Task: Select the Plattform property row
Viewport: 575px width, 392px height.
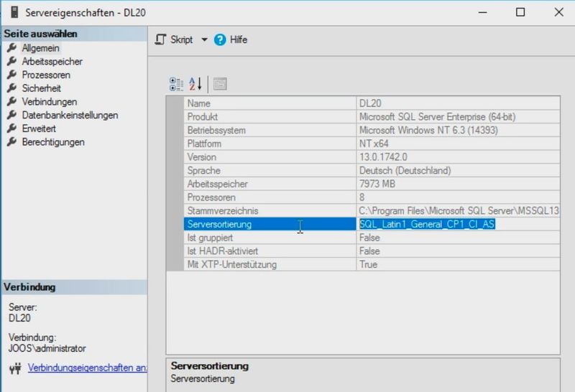Action: point(372,144)
